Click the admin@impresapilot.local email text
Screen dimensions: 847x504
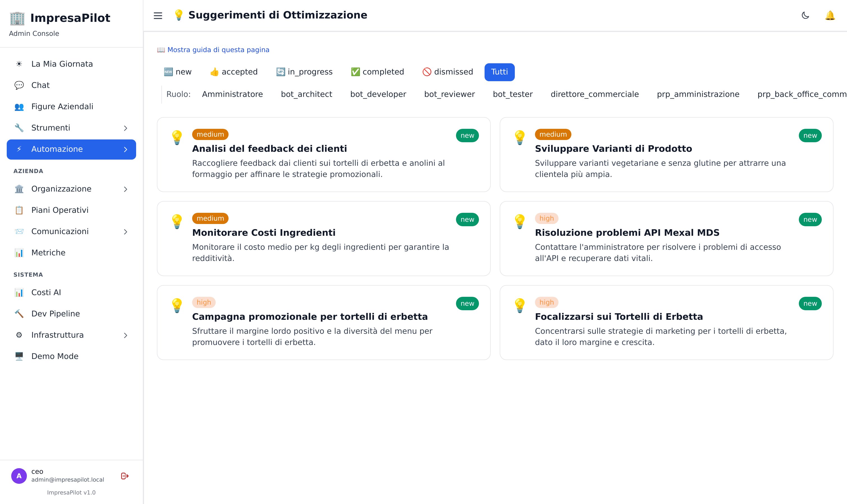[68, 480]
